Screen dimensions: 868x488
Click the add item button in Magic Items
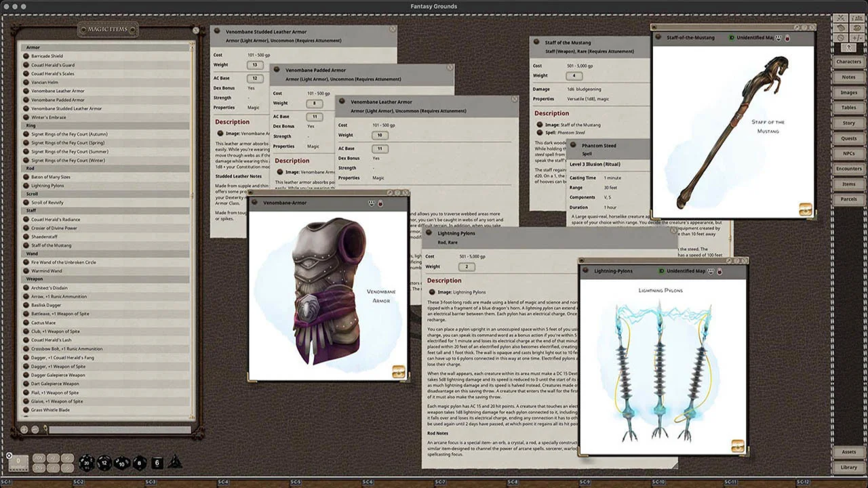pyautogui.click(x=24, y=429)
